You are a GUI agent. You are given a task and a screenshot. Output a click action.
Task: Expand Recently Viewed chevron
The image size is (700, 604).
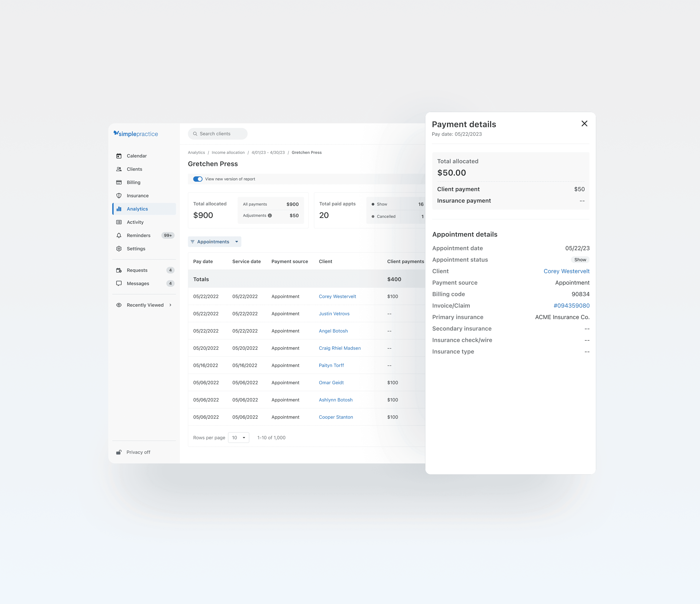click(170, 305)
